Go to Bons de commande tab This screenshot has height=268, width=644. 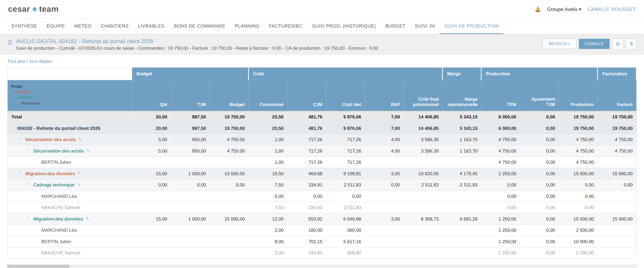199,26
